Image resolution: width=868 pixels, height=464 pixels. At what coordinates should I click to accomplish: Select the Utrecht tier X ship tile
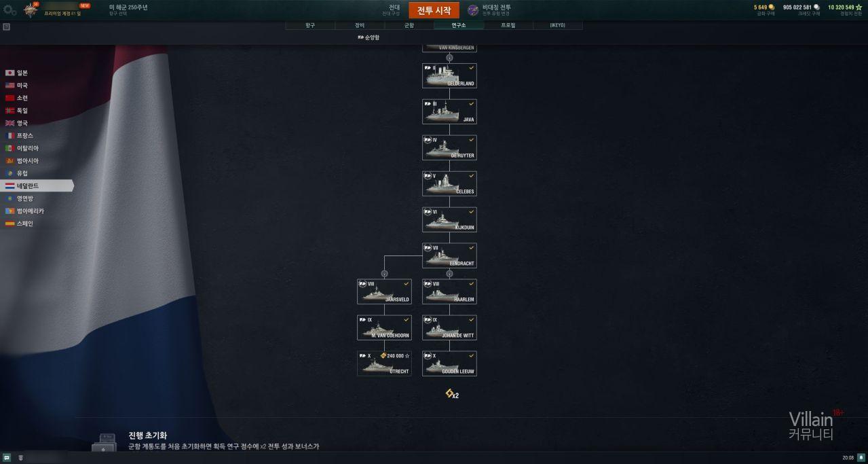(x=384, y=363)
